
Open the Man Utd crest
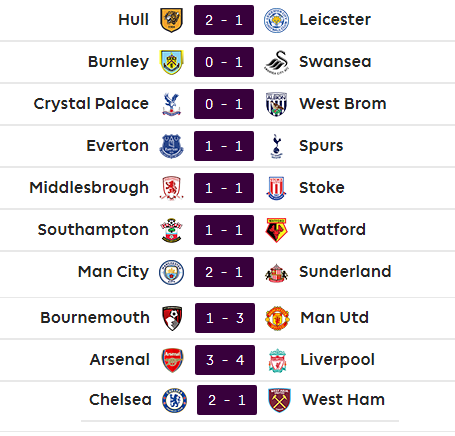click(x=277, y=318)
